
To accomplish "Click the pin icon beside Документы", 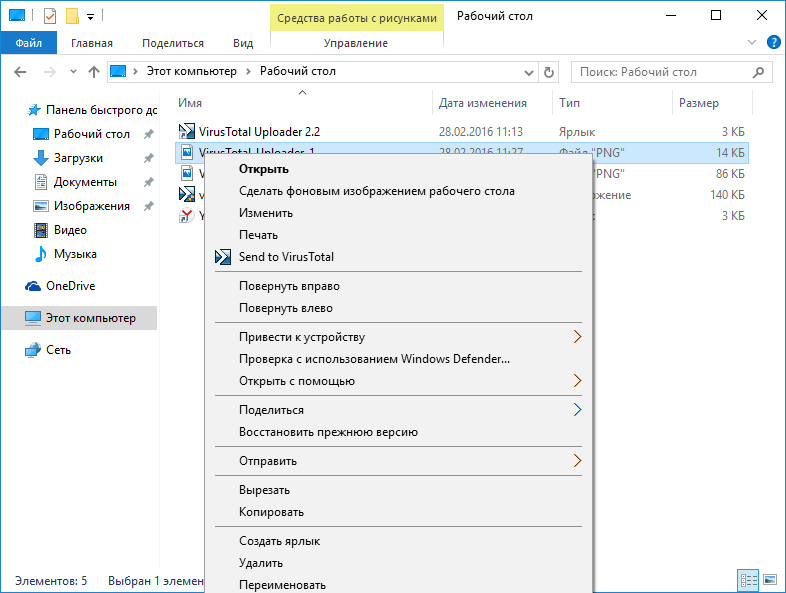I will click(148, 182).
